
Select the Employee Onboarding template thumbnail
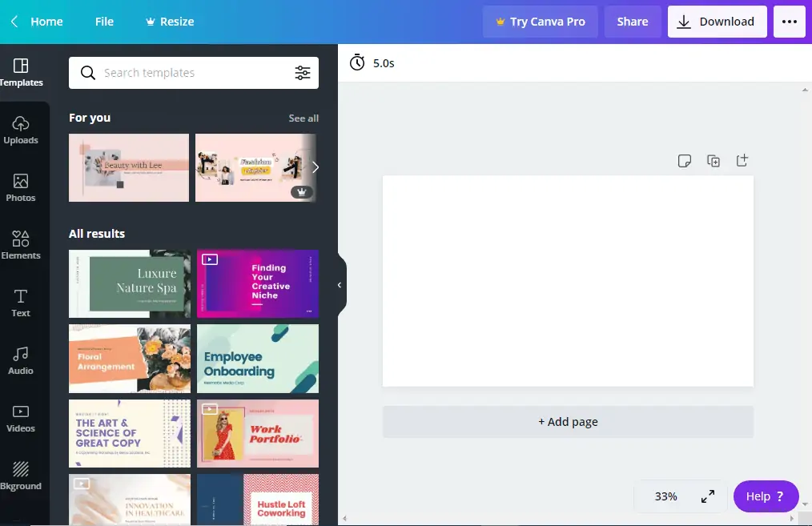(x=258, y=359)
